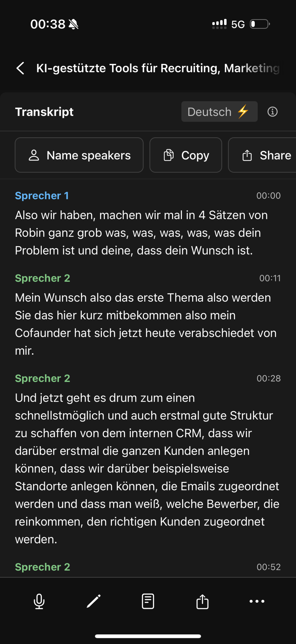Open the Deutsch language selector
The width and height of the screenshot is (296, 644).
coord(219,112)
